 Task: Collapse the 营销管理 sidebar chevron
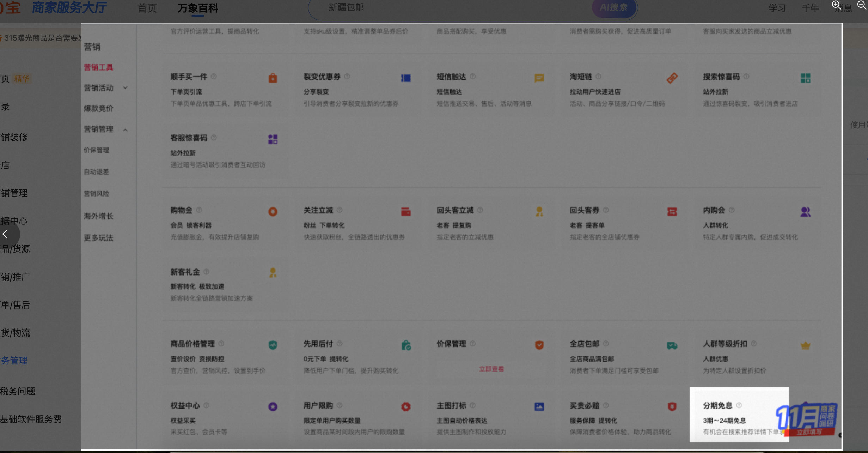[125, 130]
